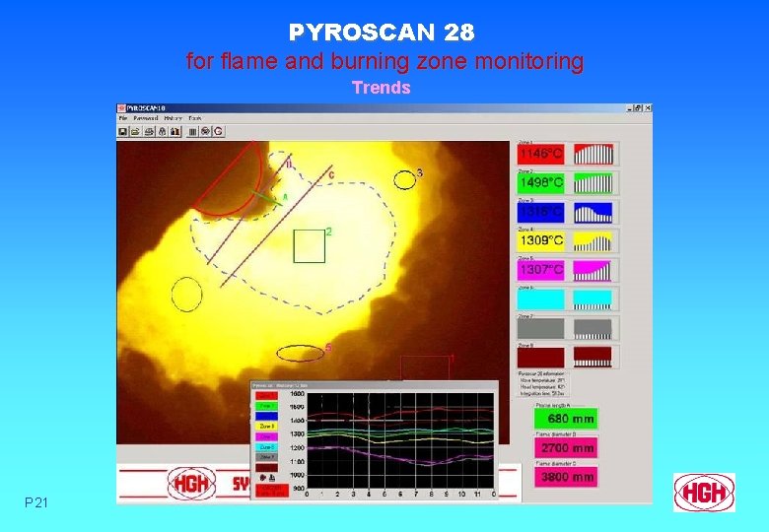Click the diameter line labeled C on image
This screenshot has width=769, height=532.
(277, 226)
